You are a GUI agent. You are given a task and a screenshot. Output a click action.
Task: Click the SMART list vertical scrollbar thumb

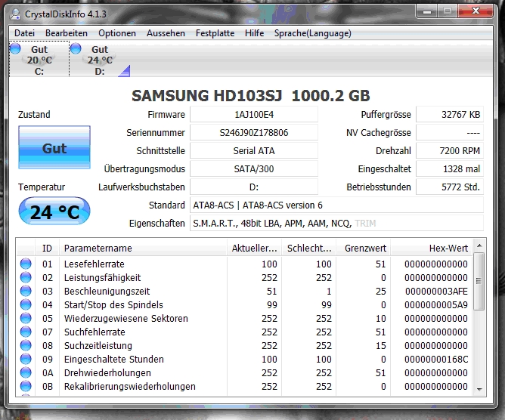tap(479, 281)
